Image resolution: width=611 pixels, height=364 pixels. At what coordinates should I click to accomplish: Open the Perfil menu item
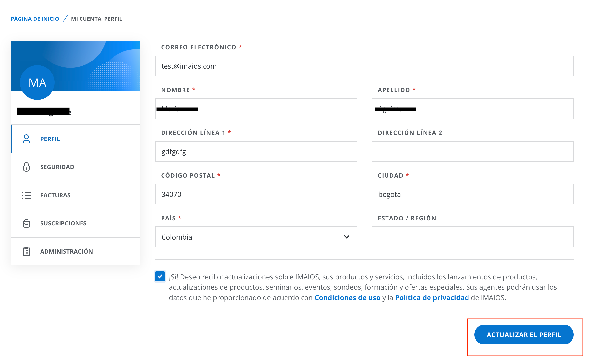pos(76,139)
